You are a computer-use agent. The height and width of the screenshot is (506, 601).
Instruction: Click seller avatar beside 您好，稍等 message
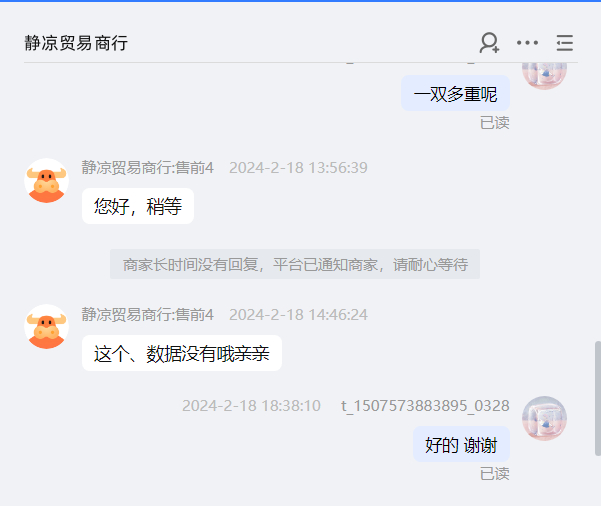click(46, 181)
